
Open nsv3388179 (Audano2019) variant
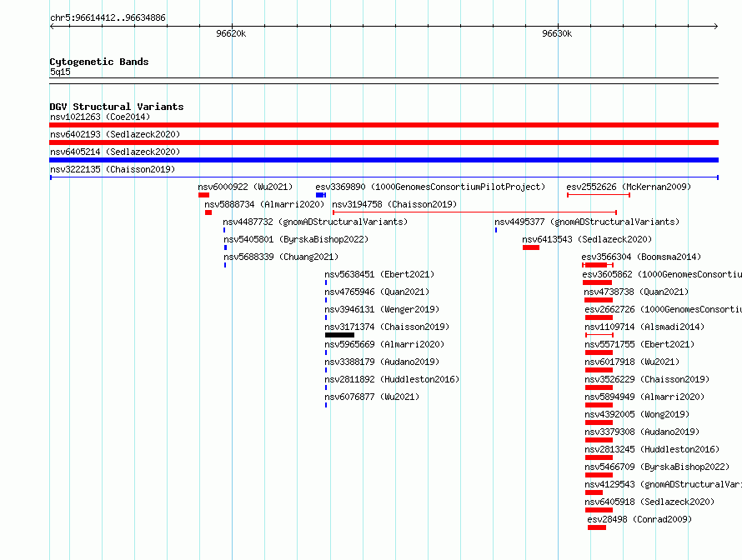[381, 362]
